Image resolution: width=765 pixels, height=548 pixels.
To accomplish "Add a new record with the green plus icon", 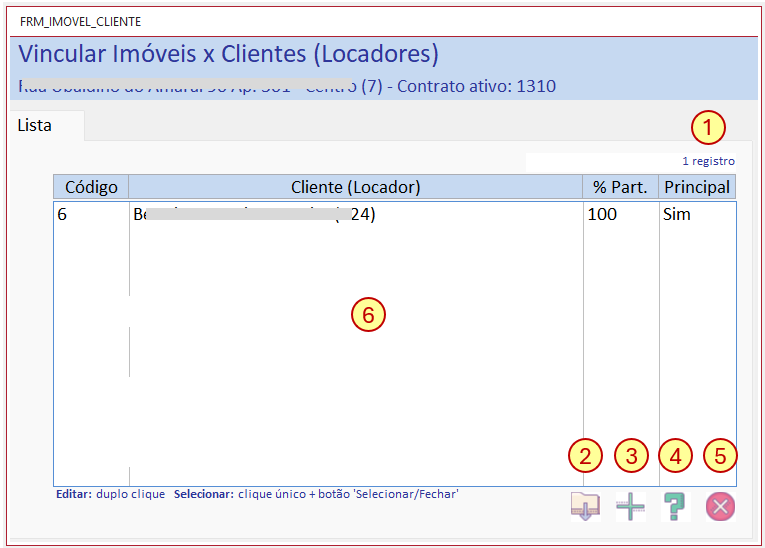I will (630, 507).
